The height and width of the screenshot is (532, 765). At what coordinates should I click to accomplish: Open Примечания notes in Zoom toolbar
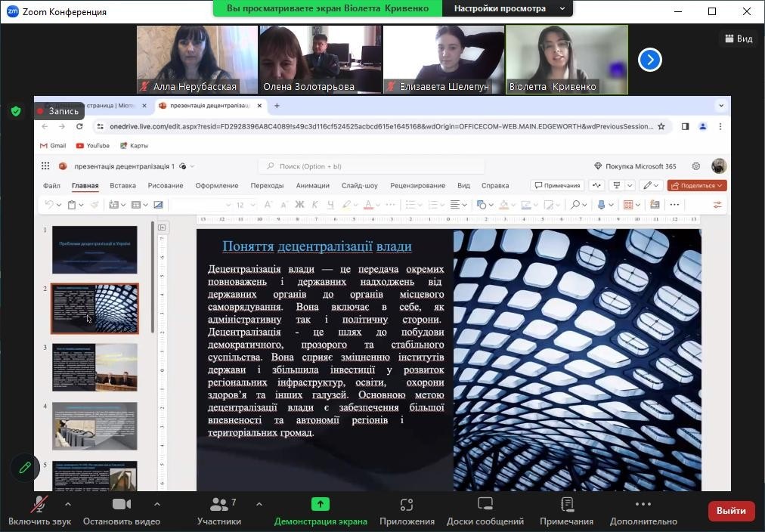pyautogui.click(x=566, y=511)
